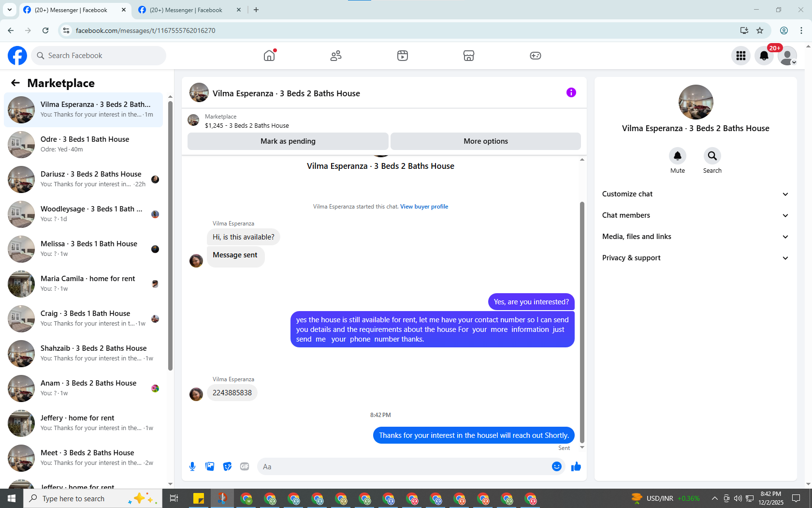
Task: Open Anam 3 Beds 2 Baths House chat
Action: [84, 388]
